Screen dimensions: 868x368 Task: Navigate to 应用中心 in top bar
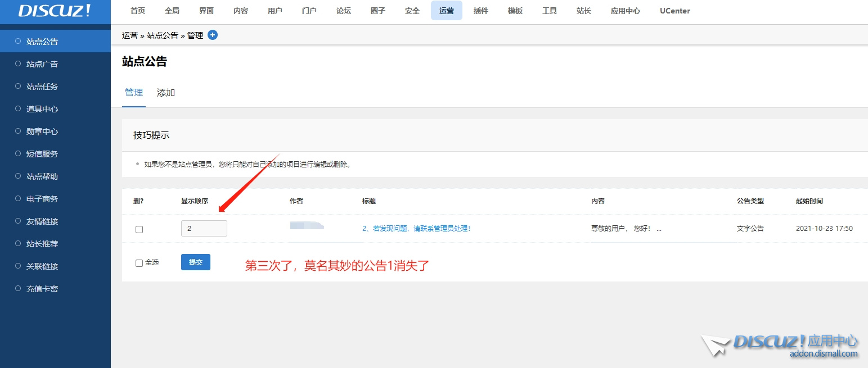pyautogui.click(x=625, y=11)
